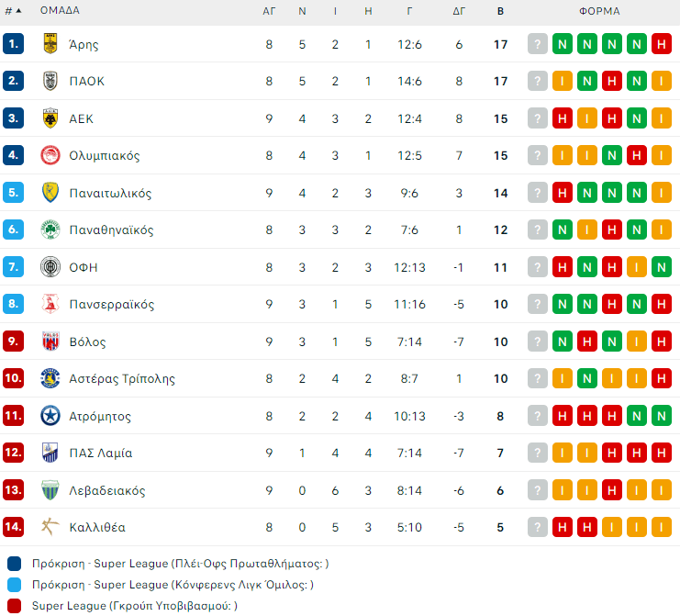Click the red Relegation Group legend swatch
This screenshot has width=680, height=616.
point(14,605)
